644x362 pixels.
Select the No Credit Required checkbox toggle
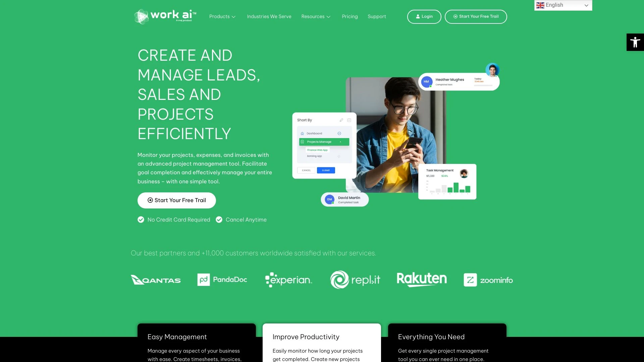141,219
